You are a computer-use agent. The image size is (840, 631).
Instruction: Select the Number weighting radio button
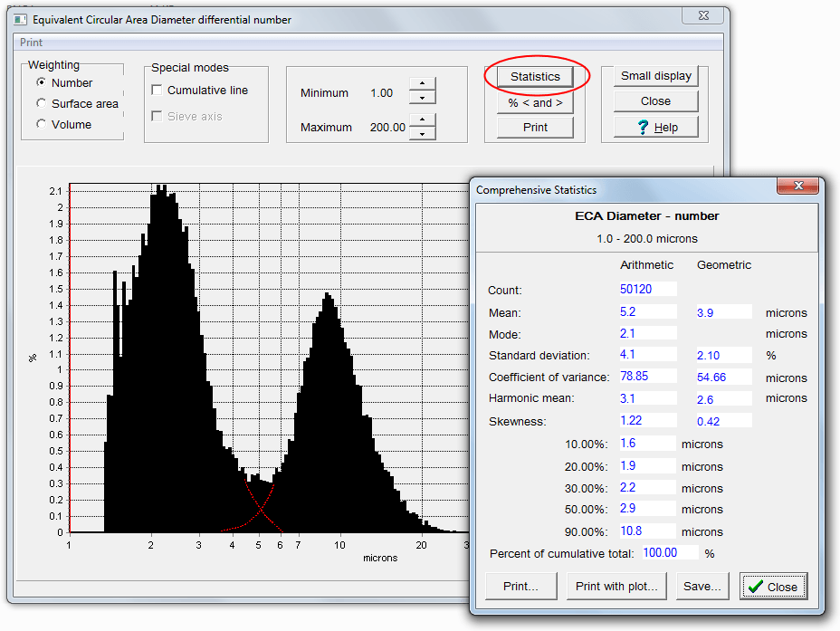[41, 82]
